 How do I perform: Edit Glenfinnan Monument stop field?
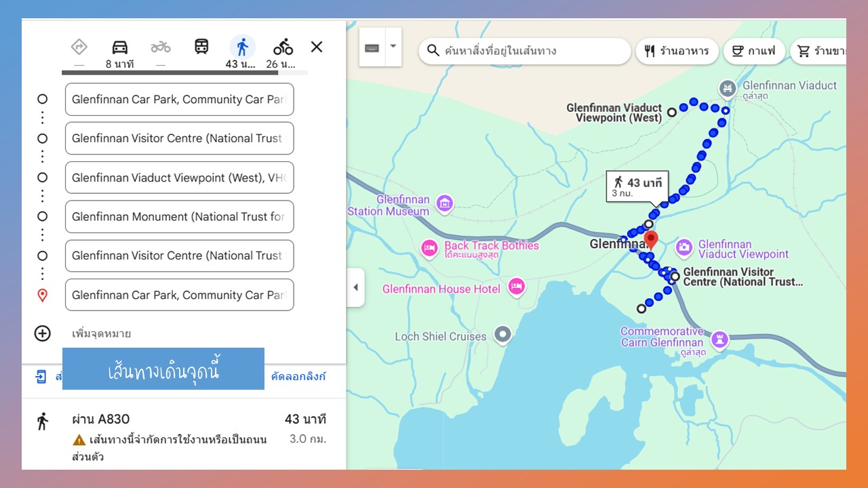[180, 217]
